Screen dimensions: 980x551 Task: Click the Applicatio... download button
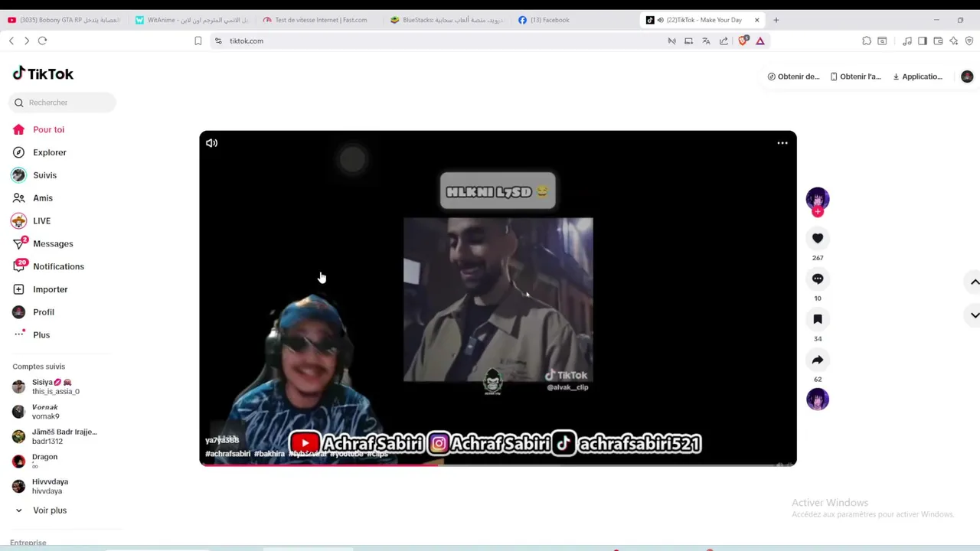pos(917,77)
